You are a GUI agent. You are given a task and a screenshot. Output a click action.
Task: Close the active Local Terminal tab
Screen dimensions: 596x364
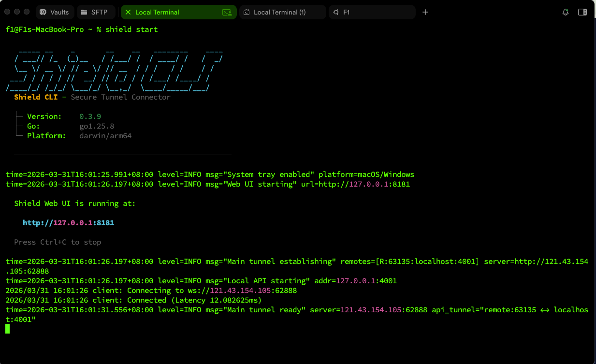pos(128,12)
